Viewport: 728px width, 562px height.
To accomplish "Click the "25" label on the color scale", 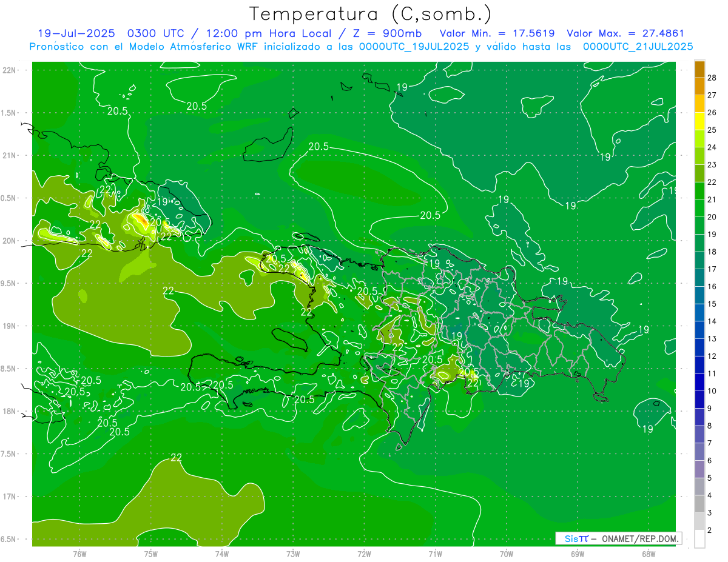I will pos(712,130).
